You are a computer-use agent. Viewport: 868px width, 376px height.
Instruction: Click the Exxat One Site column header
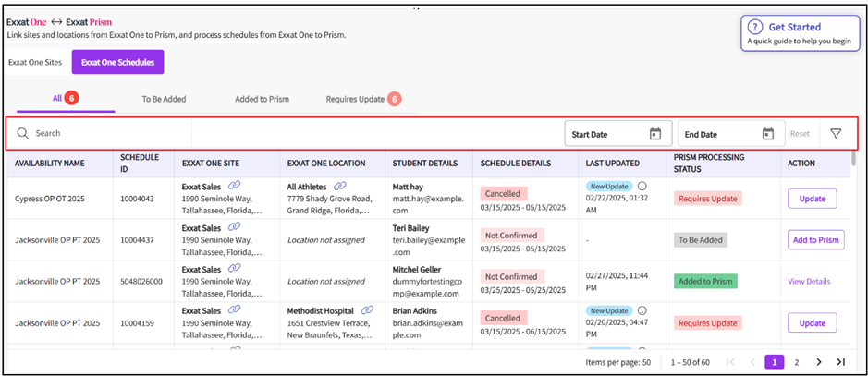211,164
